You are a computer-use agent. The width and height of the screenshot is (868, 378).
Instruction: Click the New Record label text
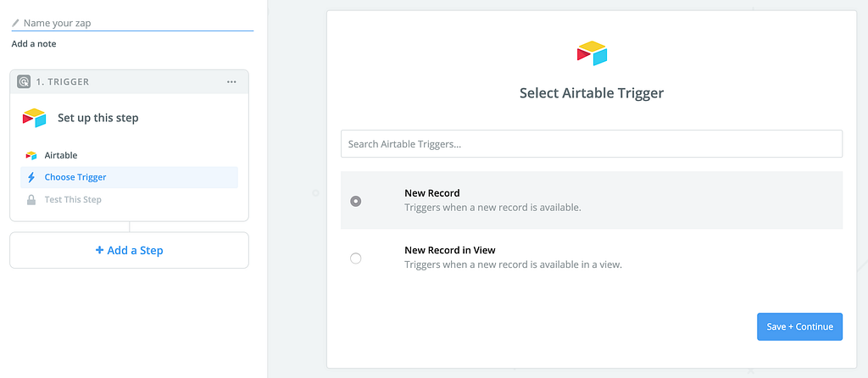(x=432, y=193)
